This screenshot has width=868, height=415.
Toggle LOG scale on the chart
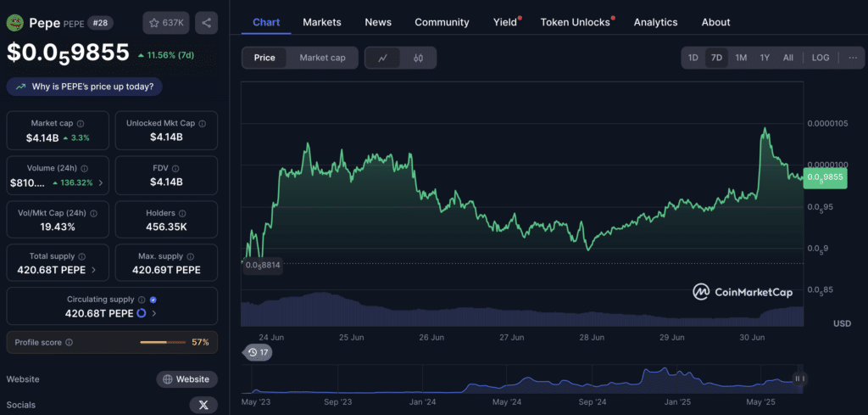(x=821, y=58)
